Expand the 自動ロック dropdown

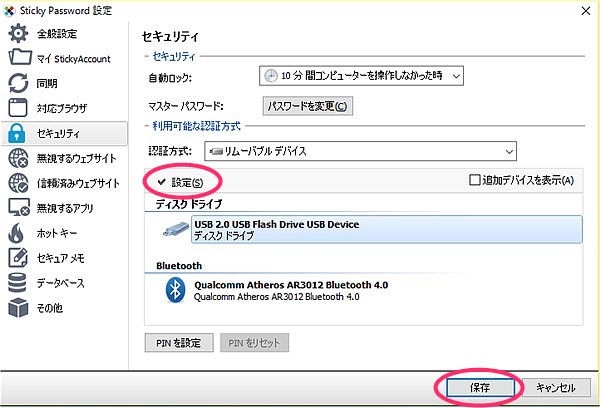pos(361,76)
